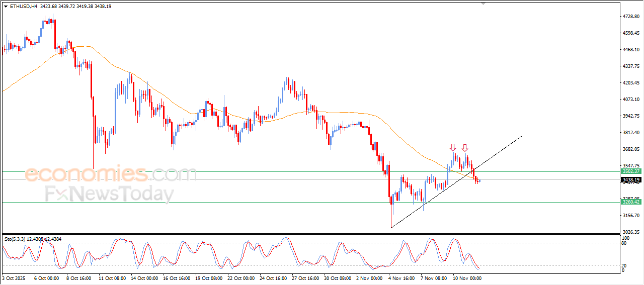Click the 27 Oct 16:00 time label
The height and width of the screenshot is (285, 644).
tap(306, 277)
